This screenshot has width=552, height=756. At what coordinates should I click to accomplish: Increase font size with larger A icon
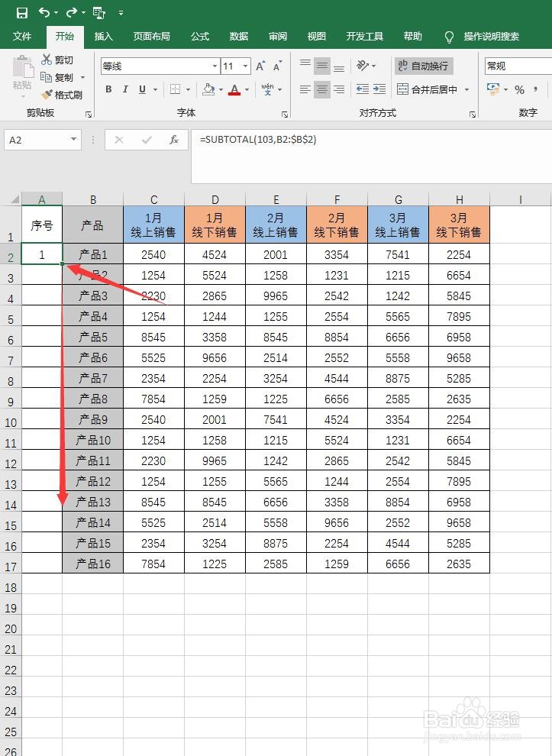(260, 66)
